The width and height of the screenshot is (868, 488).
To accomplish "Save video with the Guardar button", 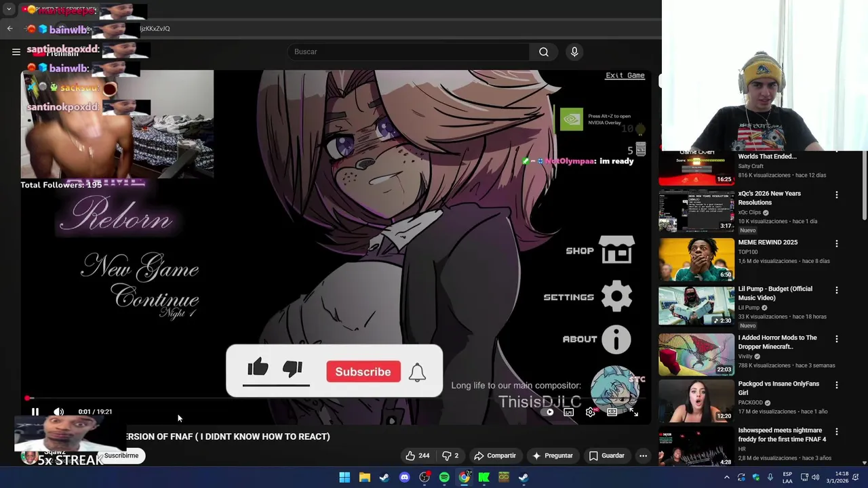I will (606, 455).
